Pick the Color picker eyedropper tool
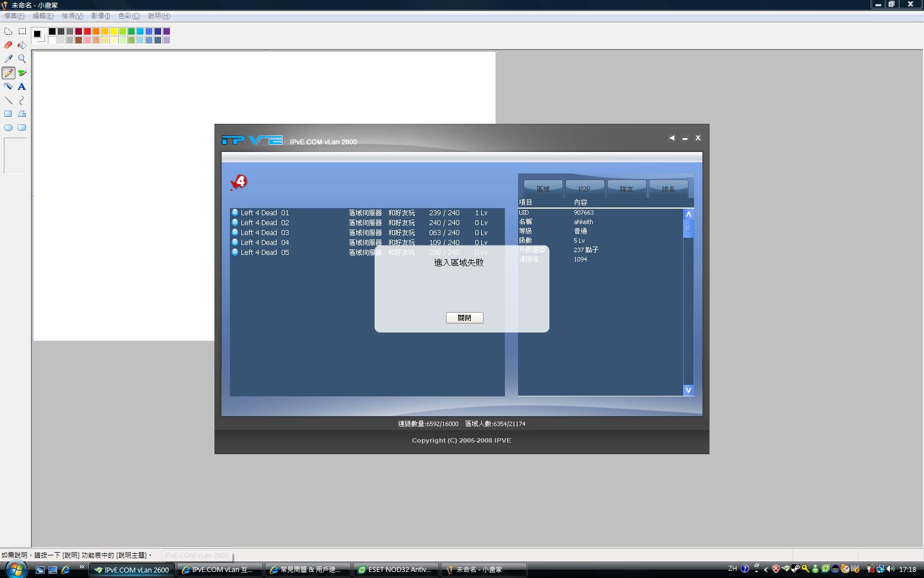The height and width of the screenshot is (578, 924). click(8, 59)
